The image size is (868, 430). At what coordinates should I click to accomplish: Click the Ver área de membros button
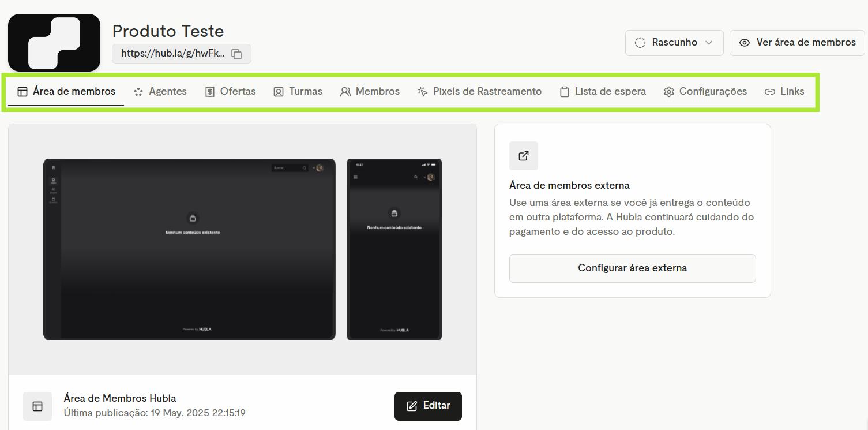coord(798,43)
